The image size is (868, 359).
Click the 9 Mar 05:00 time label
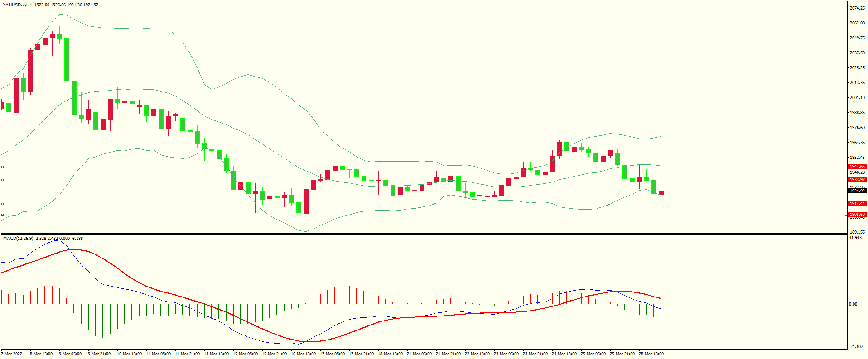70,354
